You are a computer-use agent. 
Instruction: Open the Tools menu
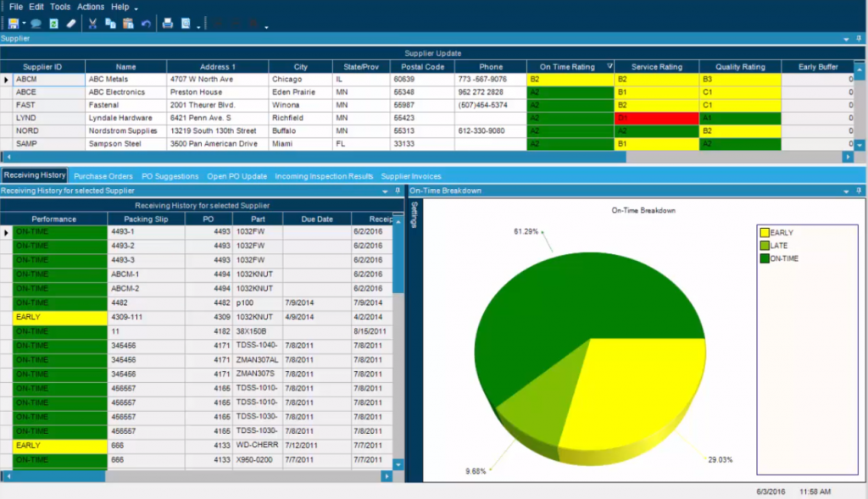(59, 6)
